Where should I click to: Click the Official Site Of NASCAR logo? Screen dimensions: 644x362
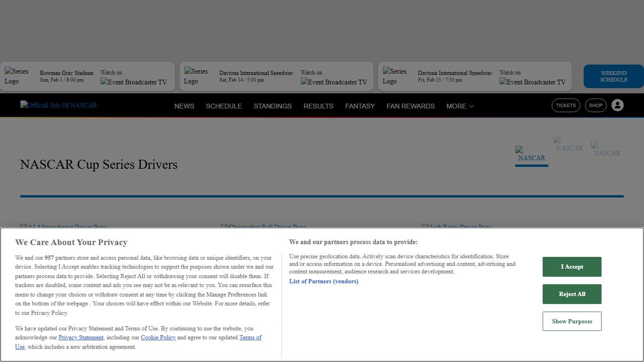[58, 105]
